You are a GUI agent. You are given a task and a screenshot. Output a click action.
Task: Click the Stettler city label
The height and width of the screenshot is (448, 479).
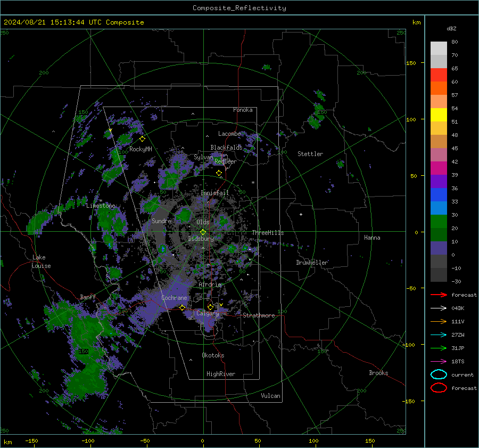tap(310, 154)
